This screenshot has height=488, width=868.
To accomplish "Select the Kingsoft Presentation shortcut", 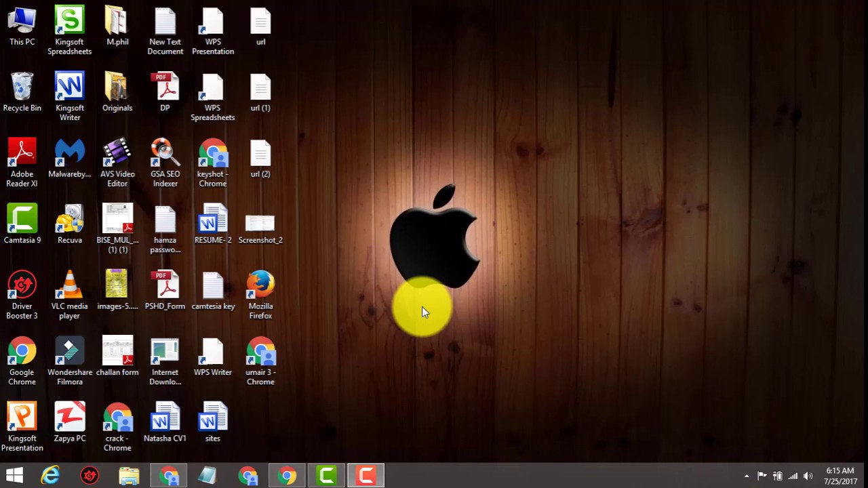I will point(22,427).
